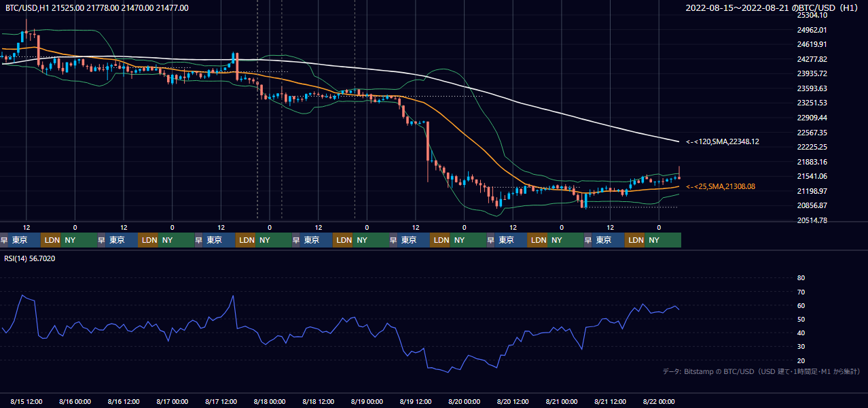Click the 2022-08-15～2022-08-21 date range title
868x408 pixels.
point(774,7)
